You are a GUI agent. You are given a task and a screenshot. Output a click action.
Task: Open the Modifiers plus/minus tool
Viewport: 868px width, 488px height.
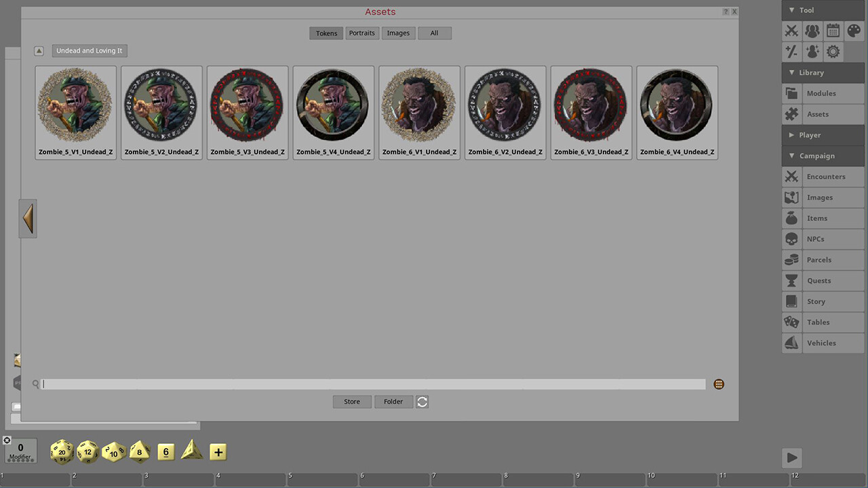click(x=791, y=51)
